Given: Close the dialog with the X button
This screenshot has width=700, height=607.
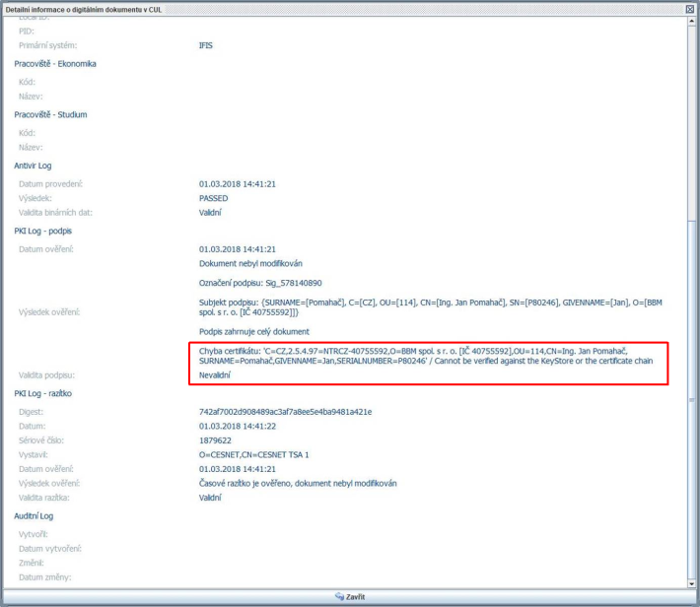Looking at the screenshot, I should [690, 9].
